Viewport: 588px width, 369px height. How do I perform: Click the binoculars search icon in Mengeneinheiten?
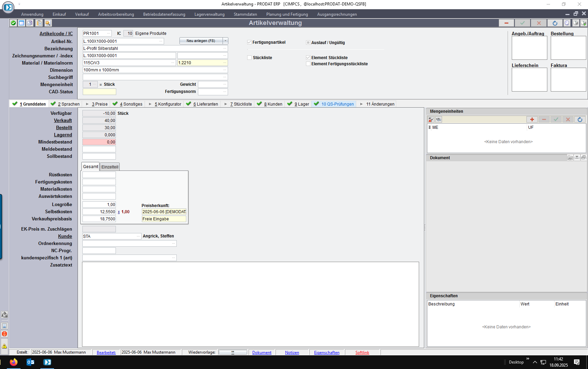point(439,119)
